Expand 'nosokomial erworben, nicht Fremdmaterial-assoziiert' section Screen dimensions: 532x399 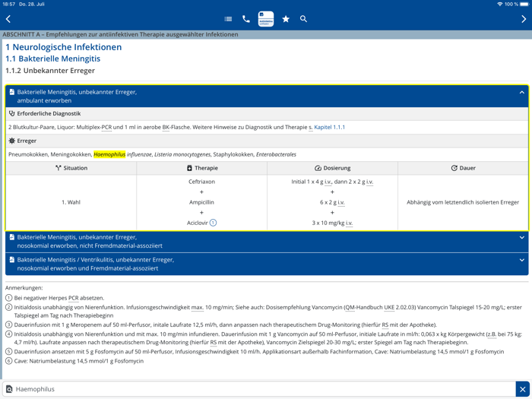click(x=521, y=238)
